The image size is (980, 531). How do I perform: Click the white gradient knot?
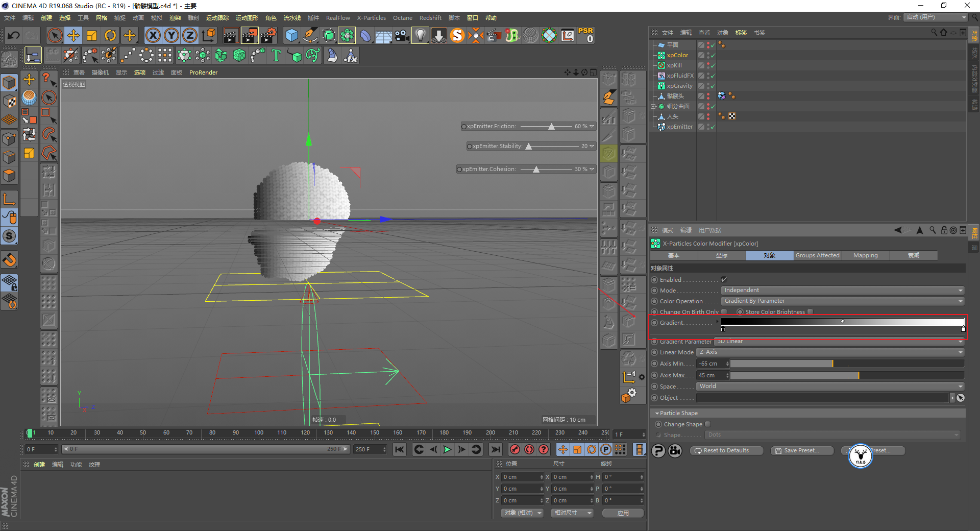point(963,329)
